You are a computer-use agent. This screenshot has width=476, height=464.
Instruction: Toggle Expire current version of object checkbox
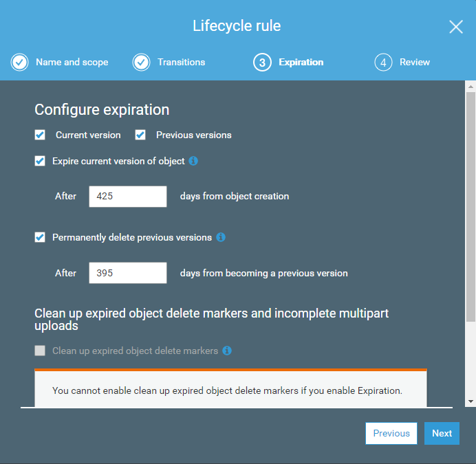[x=40, y=161]
